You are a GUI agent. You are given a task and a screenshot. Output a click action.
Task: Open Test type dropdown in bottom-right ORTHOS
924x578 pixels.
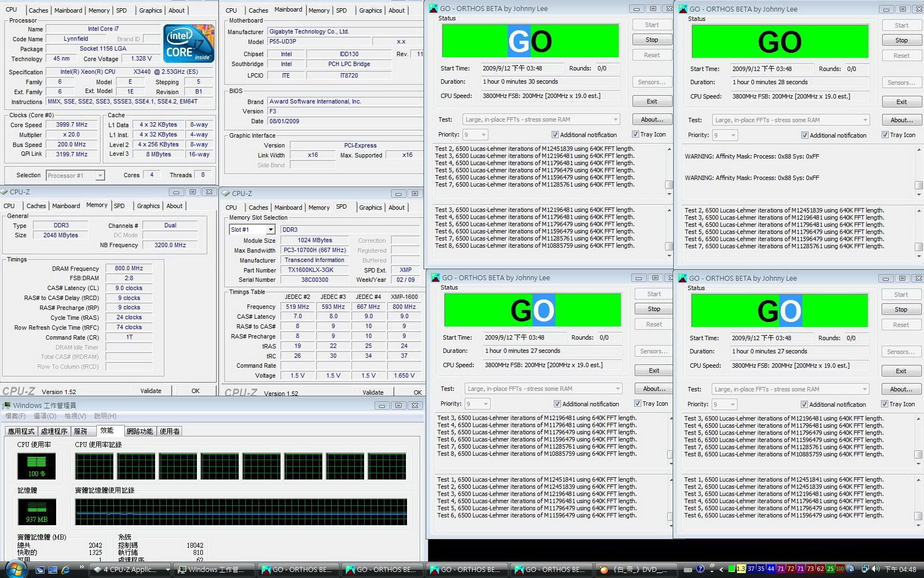click(x=790, y=389)
